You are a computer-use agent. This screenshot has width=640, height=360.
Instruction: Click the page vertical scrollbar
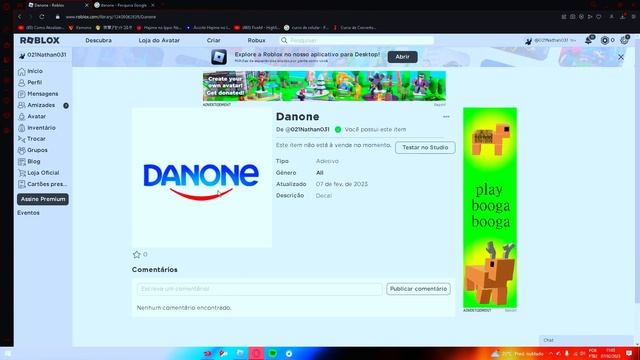637,171
